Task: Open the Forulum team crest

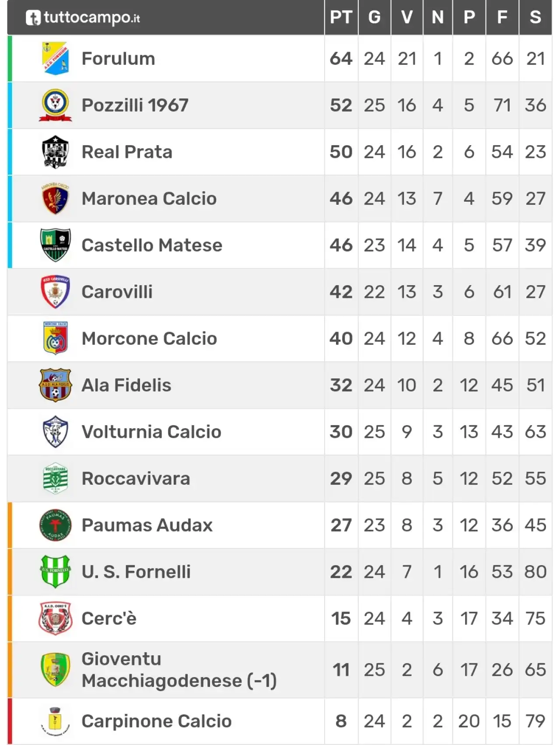Action: 55,58
